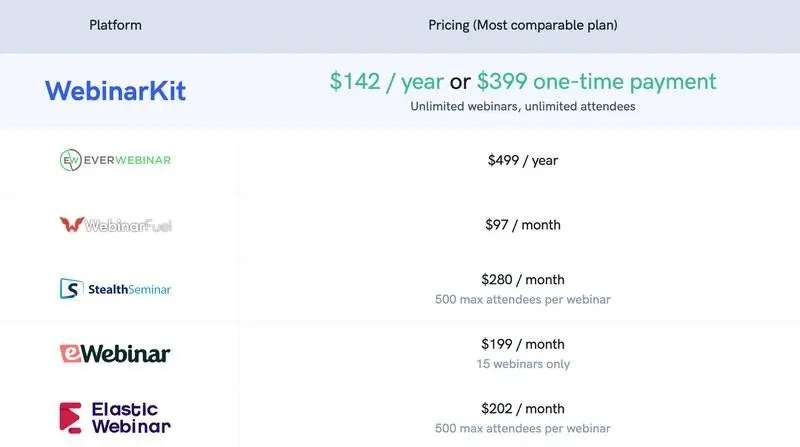The image size is (800, 447).
Task: Click StealthSeminar's 500 max attendees note
Action: point(524,299)
